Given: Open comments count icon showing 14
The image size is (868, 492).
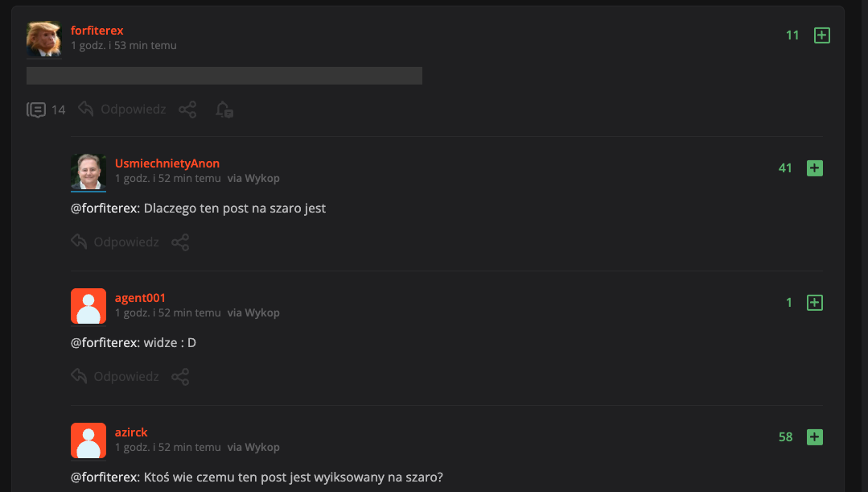Looking at the screenshot, I should [x=36, y=110].
